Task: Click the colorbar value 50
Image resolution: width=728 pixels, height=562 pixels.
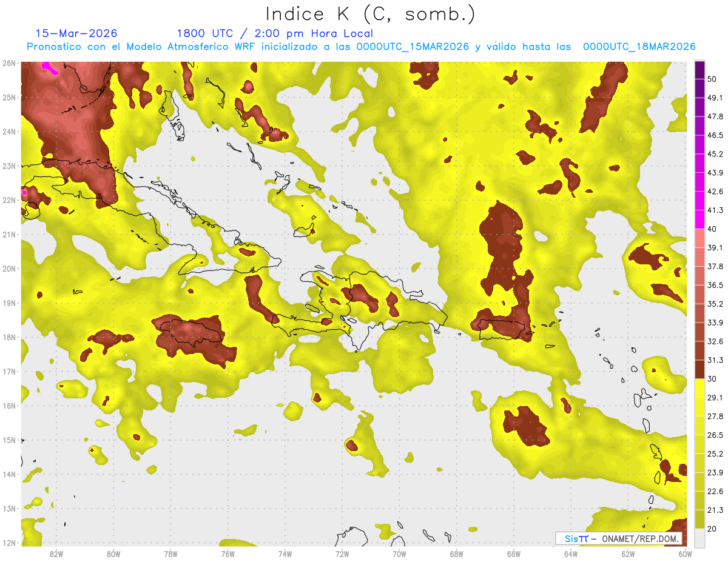Action: pos(713,79)
